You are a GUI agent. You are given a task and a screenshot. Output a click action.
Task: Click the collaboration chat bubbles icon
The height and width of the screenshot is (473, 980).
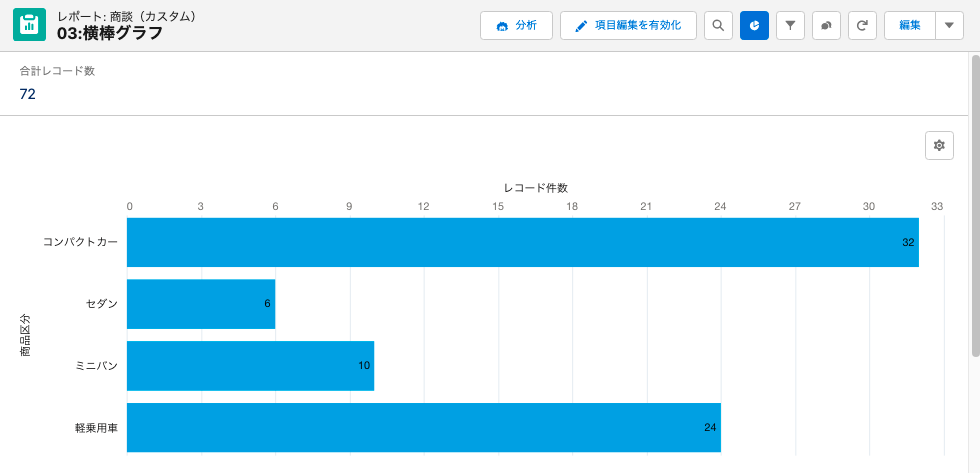[x=826, y=26]
